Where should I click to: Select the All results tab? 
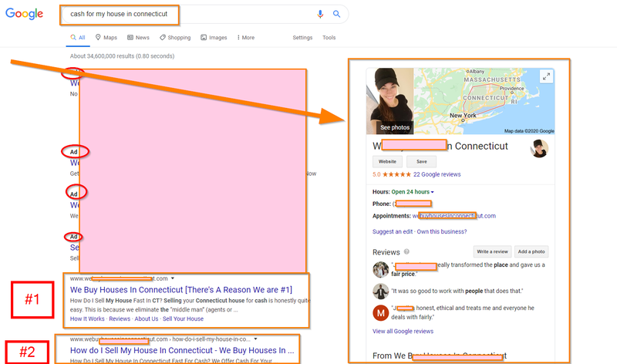(78, 38)
